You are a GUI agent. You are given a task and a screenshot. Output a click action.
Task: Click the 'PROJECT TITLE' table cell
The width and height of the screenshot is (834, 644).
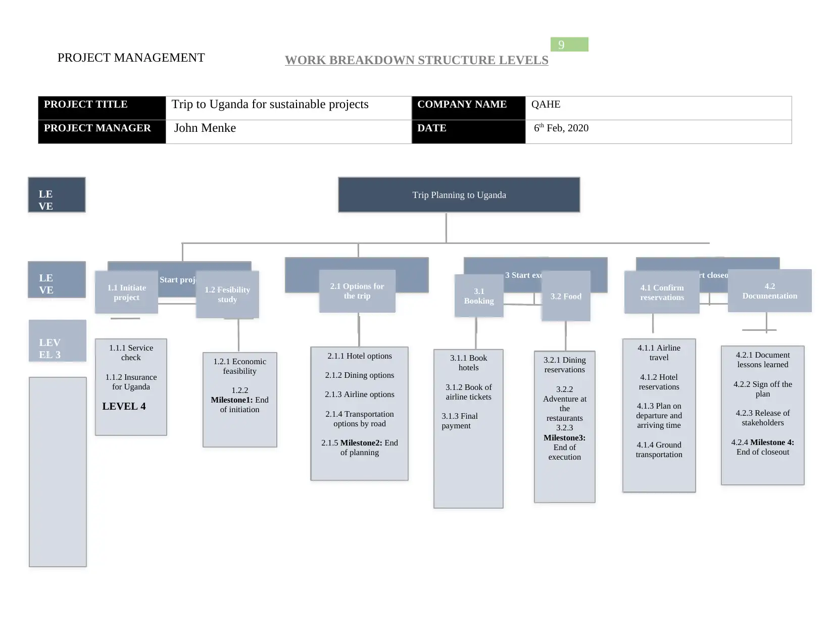[102, 108]
